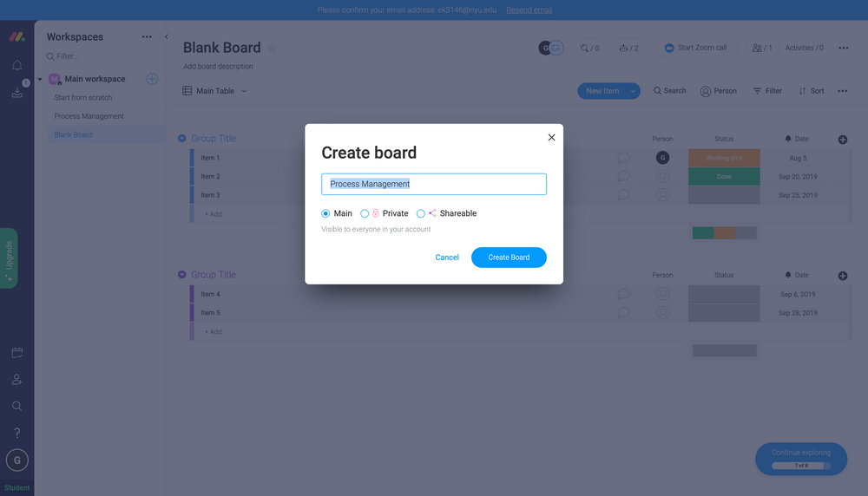Start Zoom call
Screen dimensions: 868x496
[696, 48]
